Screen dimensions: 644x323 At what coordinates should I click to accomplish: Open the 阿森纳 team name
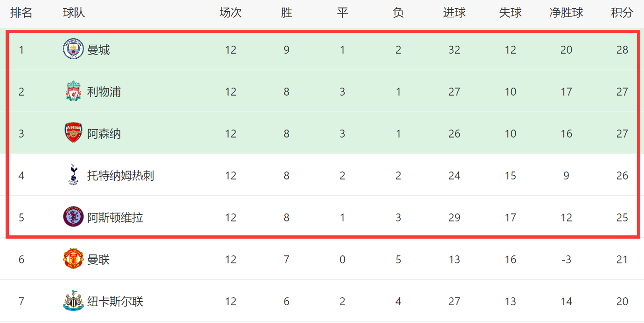[104, 134]
